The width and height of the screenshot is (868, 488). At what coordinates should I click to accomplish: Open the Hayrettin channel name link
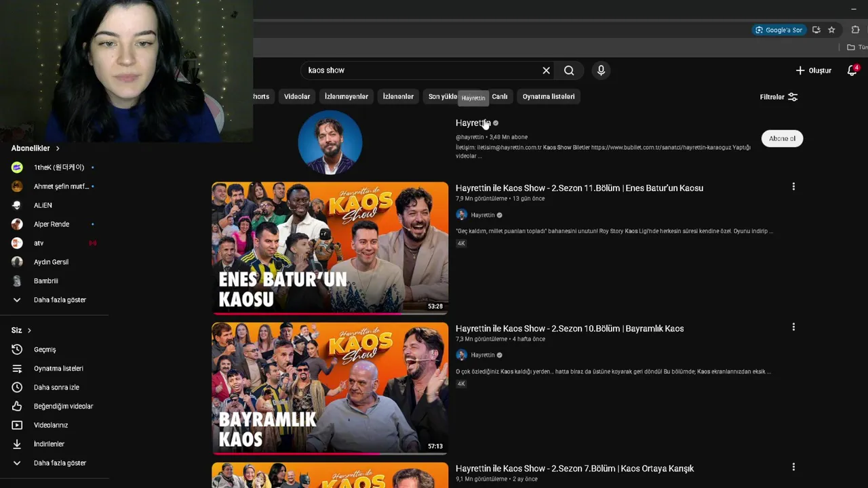[473, 123]
